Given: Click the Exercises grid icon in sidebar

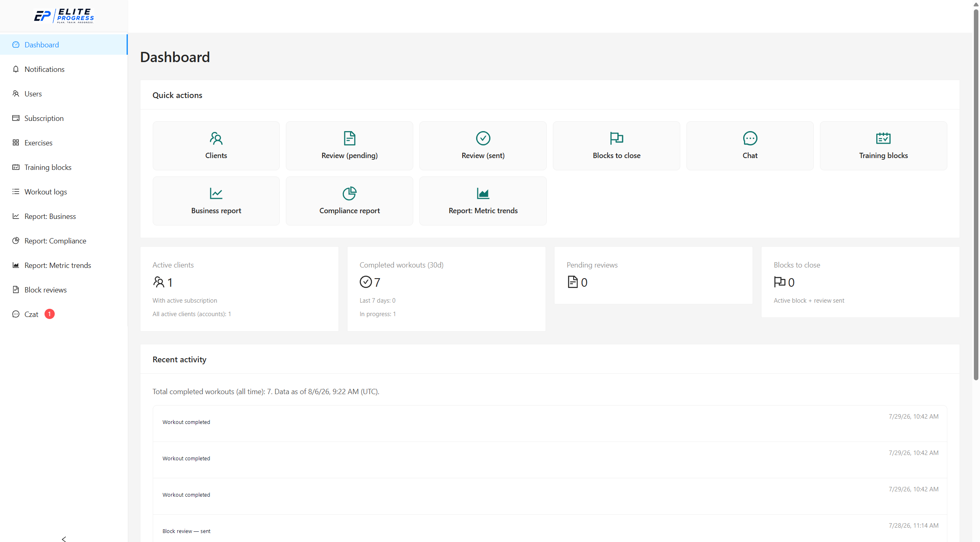Looking at the screenshot, I should pyautogui.click(x=16, y=143).
